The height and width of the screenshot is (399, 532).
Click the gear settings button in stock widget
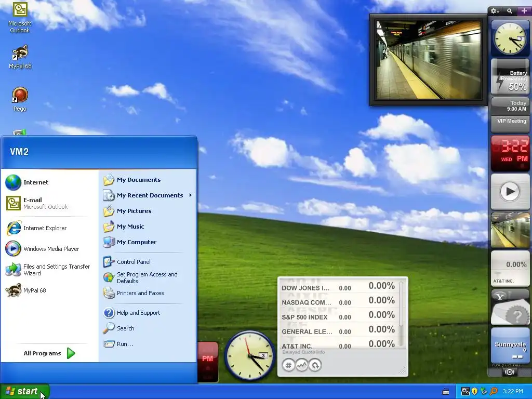coord(315,365)
